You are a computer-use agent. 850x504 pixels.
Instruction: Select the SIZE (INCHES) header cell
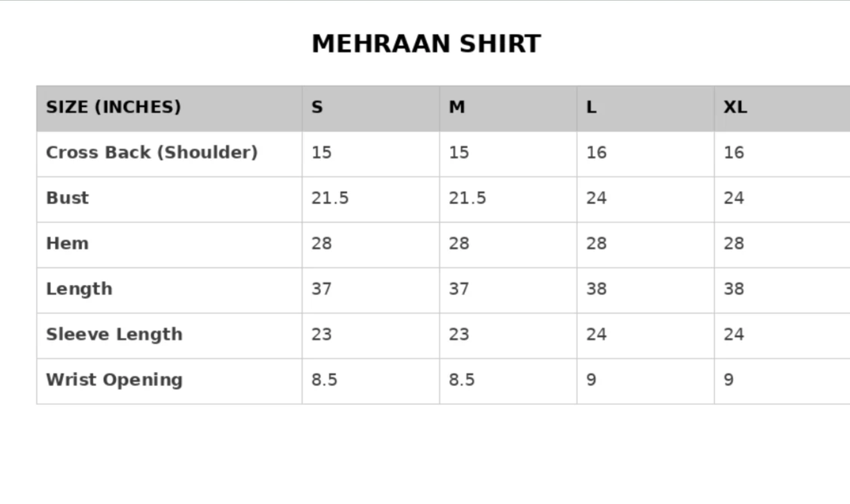click(169, 108)
